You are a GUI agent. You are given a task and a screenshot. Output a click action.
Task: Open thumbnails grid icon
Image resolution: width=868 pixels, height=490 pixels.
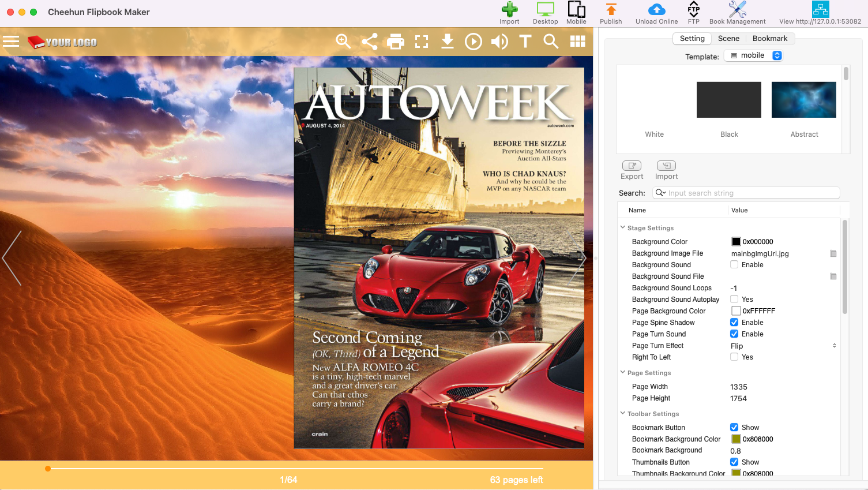[x=578, y=42]
